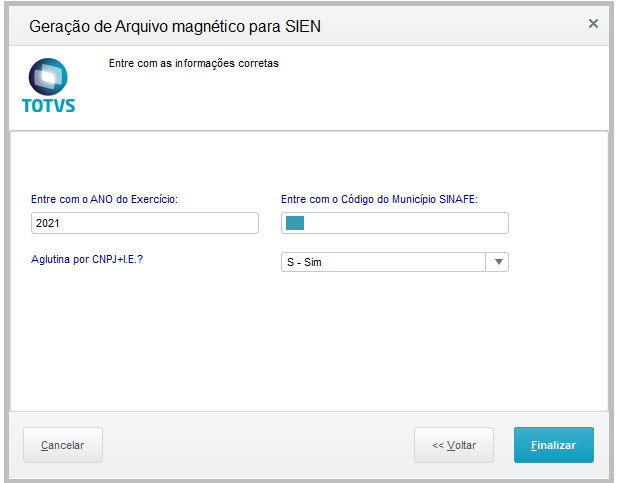This screenshot has width=618, height=483.
Task: Click the 2021 value in the year field
Action: click(x=48, y=223)
